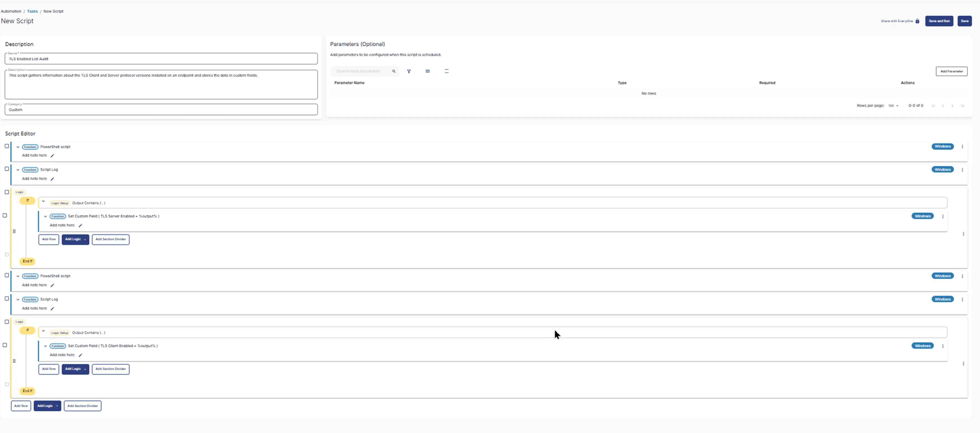Click the note pencil icon on second PowerShell script row
This screenshot has height=433, width=980.
click(x=52, y=285)
